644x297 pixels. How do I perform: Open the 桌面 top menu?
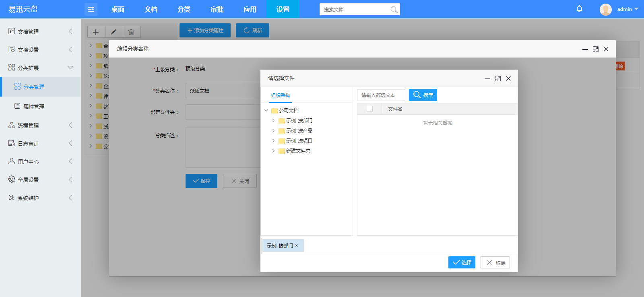(x=118, y=9)
